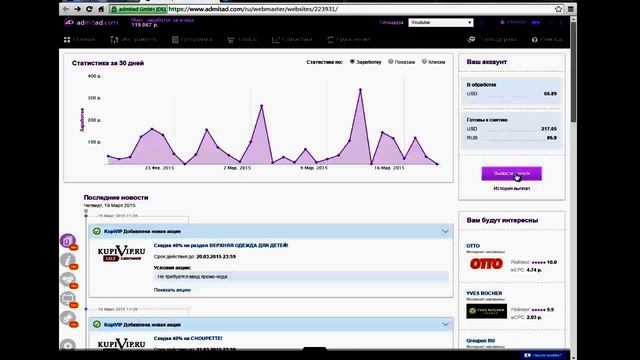Click the purple top icon in left sidebar

tap(68, 241)
